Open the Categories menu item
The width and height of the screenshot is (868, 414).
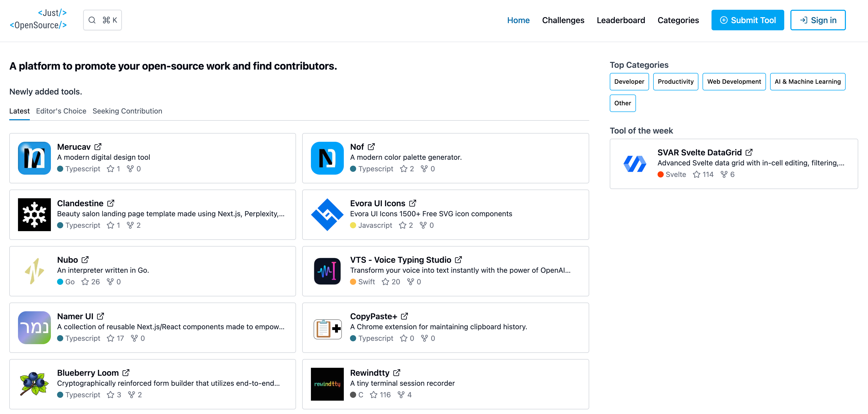coord(678,20)
